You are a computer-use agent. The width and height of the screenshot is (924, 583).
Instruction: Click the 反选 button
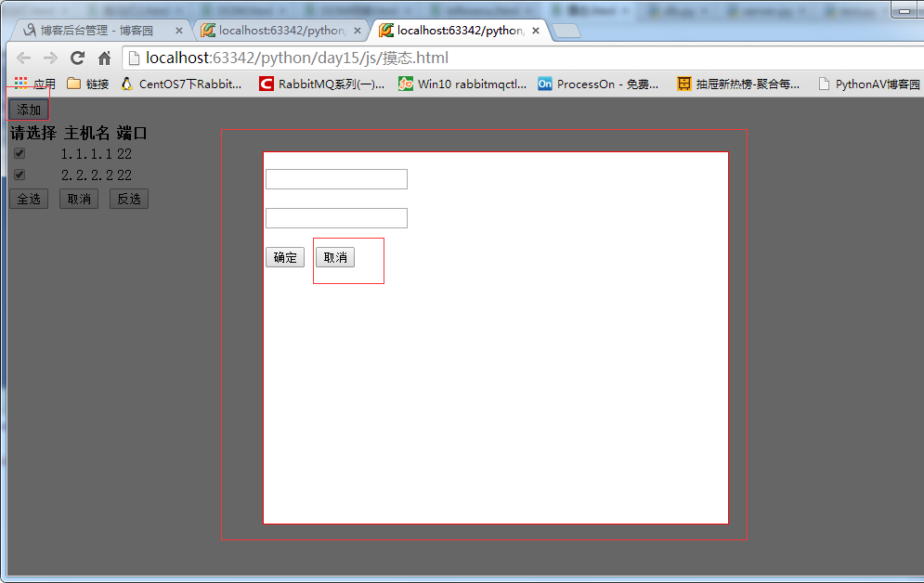click(129, 199)
